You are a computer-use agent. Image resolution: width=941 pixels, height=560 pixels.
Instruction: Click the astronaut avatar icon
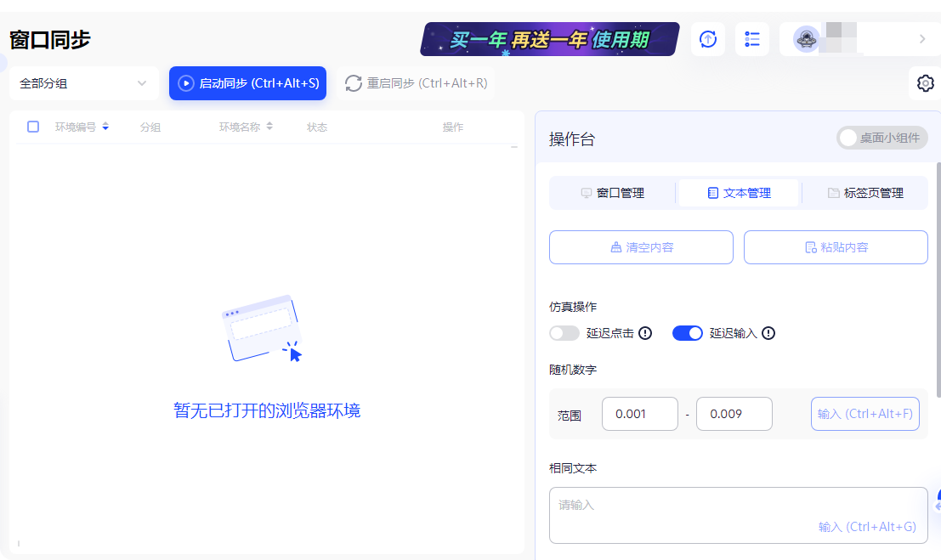tap(806, 39)
